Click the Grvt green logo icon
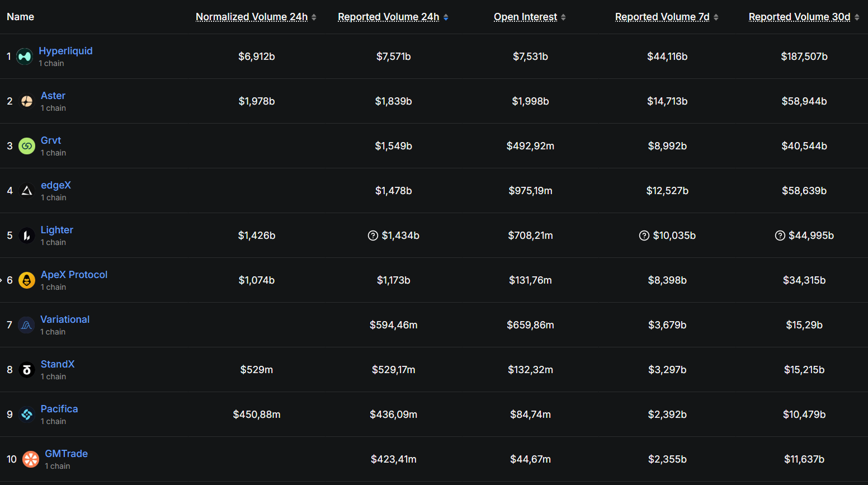868x485 pixels. click(27, 146)
